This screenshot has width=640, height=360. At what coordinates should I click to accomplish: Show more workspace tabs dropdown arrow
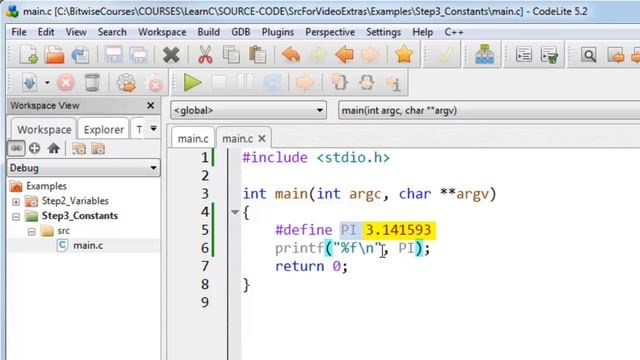click(x=153, y=129)
